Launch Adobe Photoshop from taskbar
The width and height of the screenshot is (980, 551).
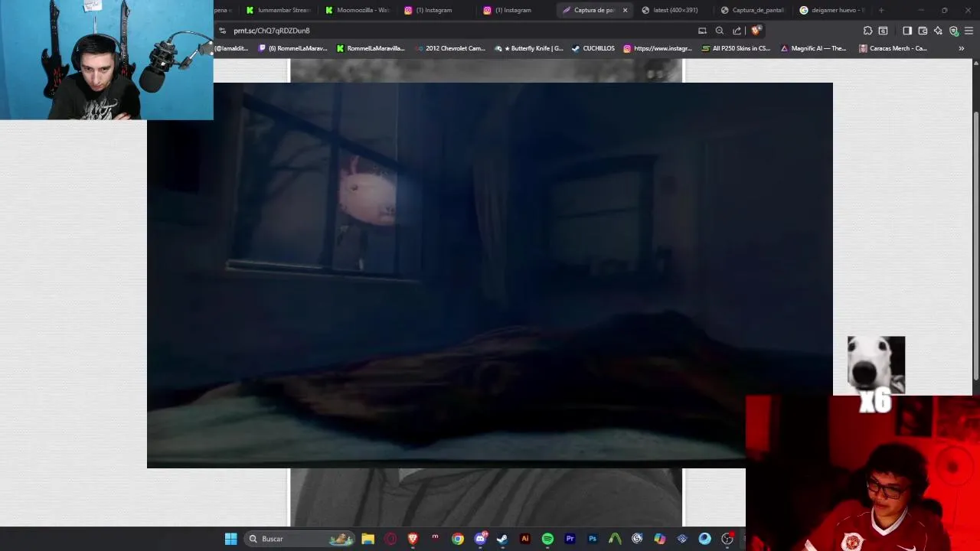(592, 539)
